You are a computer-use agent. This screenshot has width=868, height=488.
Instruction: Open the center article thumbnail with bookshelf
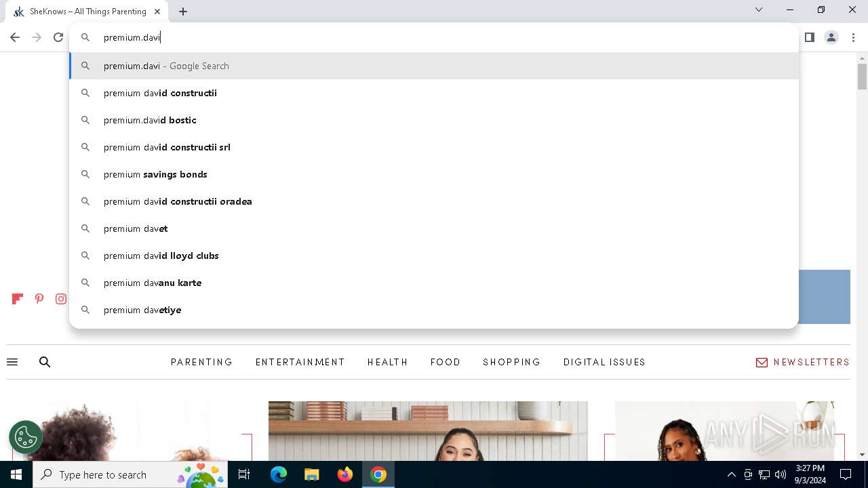click(428, 431)
